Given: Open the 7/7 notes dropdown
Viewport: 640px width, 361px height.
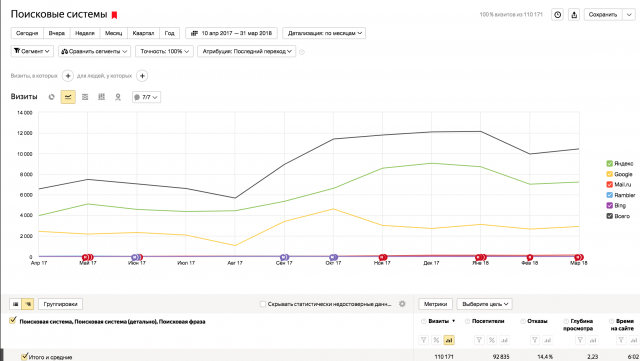Looking at the screenshot, I should click(146, 97).
